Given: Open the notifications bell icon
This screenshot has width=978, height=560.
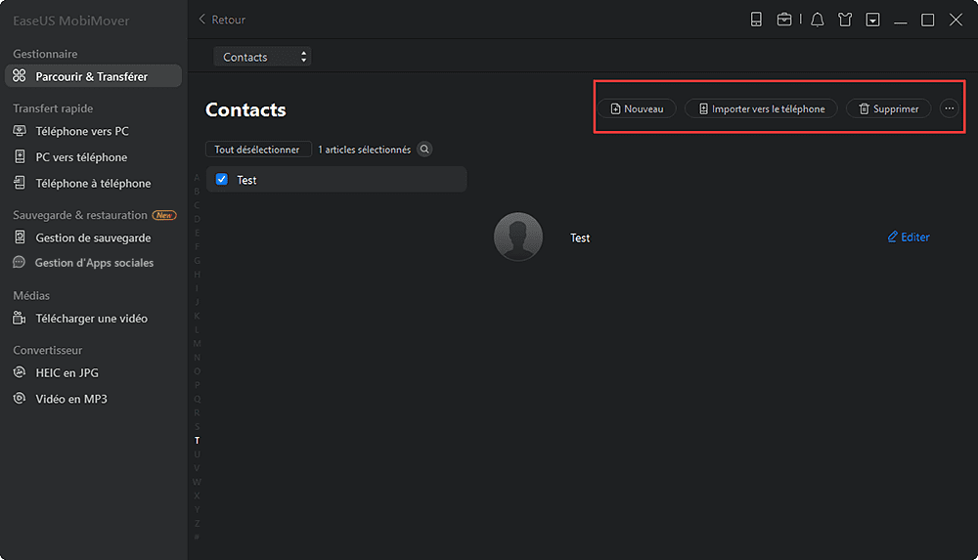Looking at the screenshot, I should point(817,20).
